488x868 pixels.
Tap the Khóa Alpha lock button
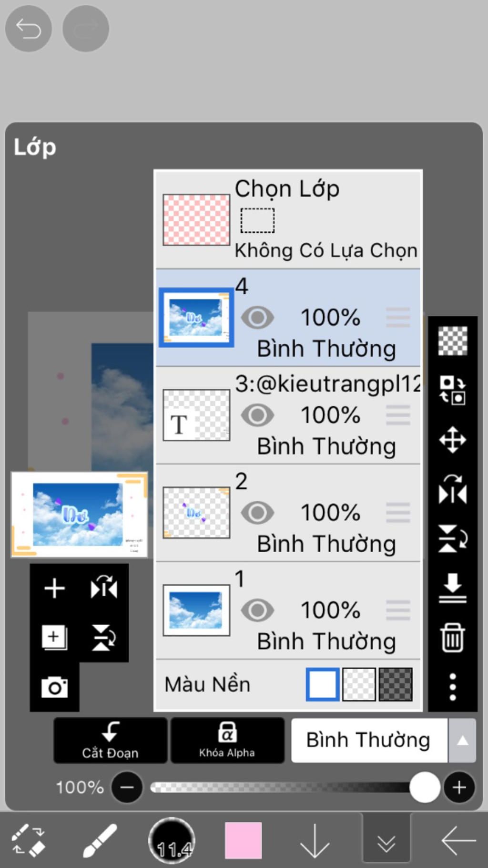[x=227, y=740]
